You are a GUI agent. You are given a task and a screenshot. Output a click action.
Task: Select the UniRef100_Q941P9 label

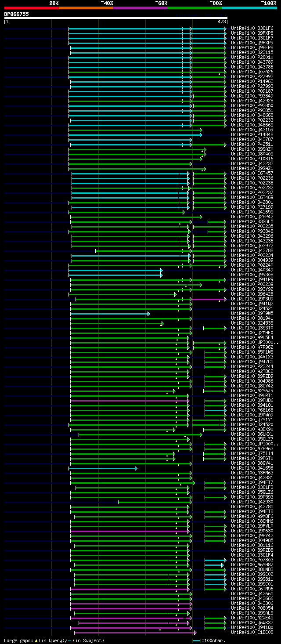click(252, 279)
